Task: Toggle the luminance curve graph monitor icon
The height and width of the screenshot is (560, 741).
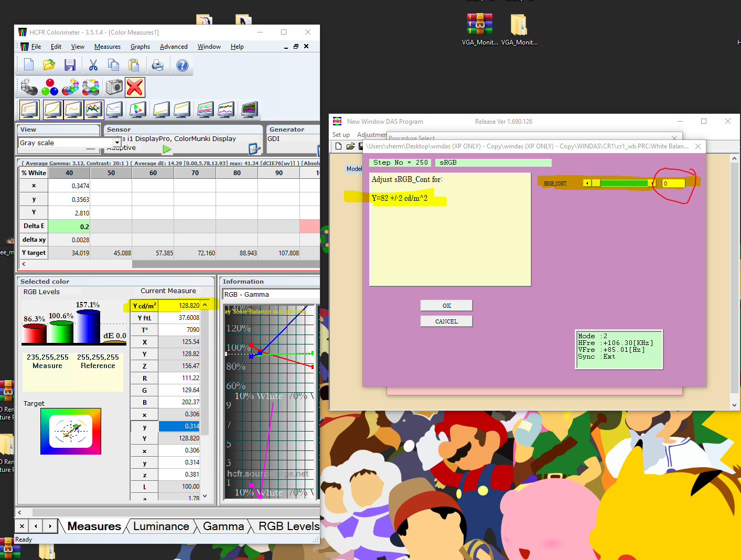Action: (x=53, y=110)
